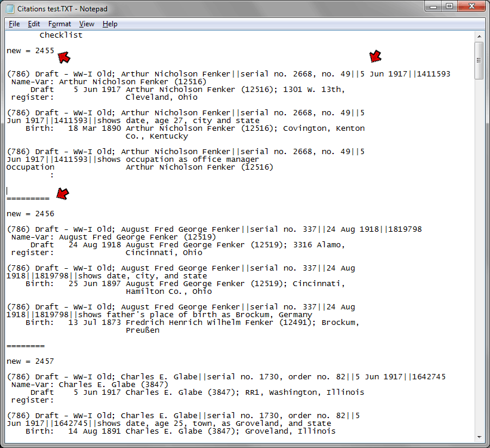Open the View menu
The width and height of the screenshot is (490, 448).
tap(87, 24)
